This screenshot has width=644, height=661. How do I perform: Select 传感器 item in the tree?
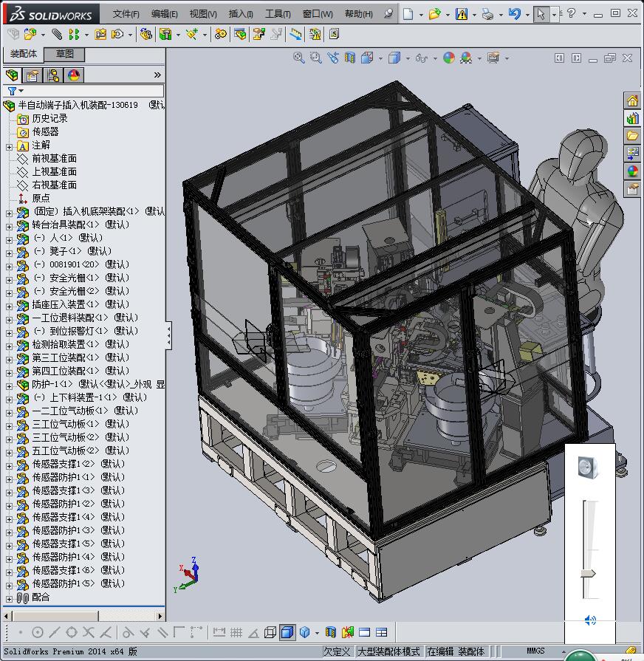[x=45, y=131]
